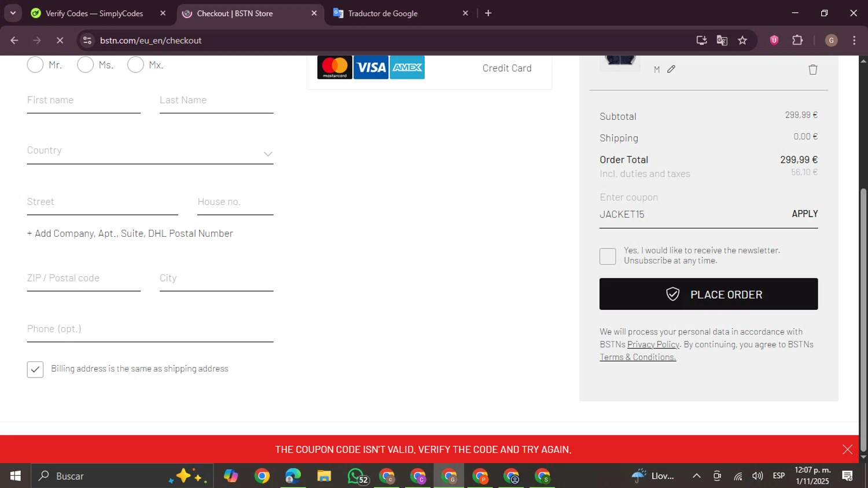Open Copilot from the taskbar
The height and width of the screenshot is (488, 868).
pyautogui.click(x=231, y=476)
